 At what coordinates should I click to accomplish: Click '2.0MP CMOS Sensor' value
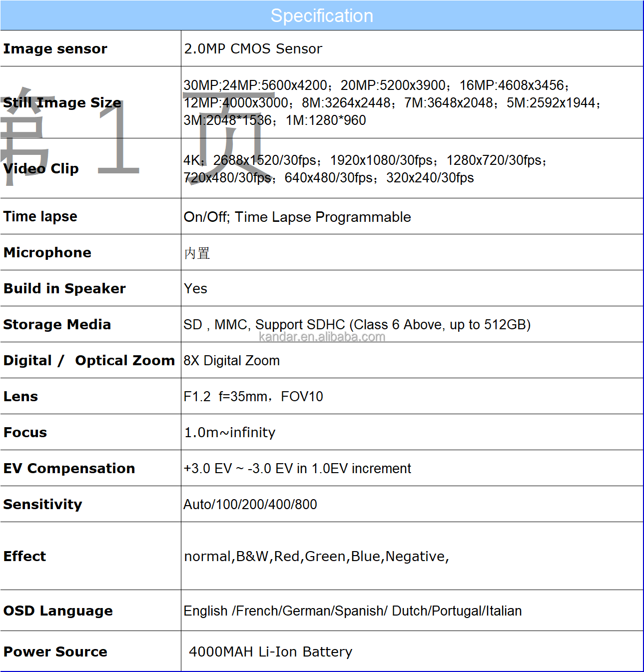point(253,48)
